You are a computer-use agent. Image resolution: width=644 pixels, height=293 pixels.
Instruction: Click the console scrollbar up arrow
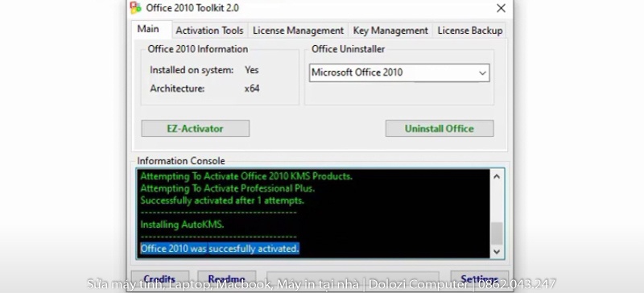pyautogui.click(x=497, y=177)
